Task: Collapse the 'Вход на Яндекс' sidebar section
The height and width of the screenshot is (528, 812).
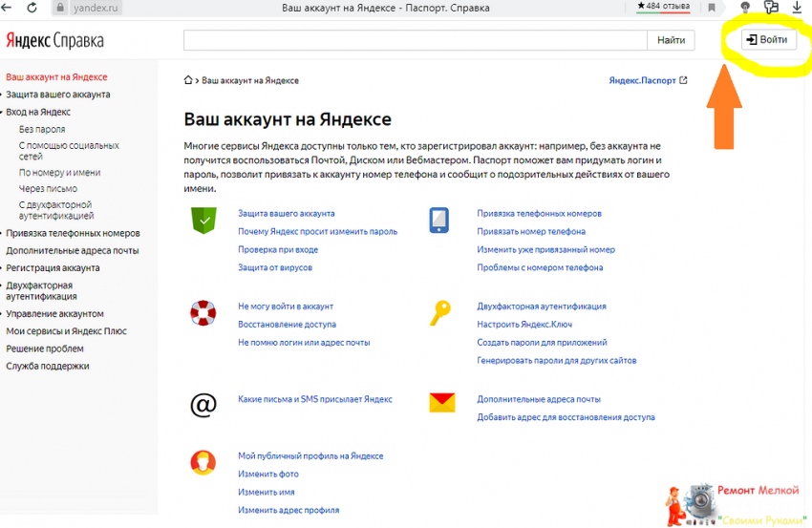Action: pos(38,112)
